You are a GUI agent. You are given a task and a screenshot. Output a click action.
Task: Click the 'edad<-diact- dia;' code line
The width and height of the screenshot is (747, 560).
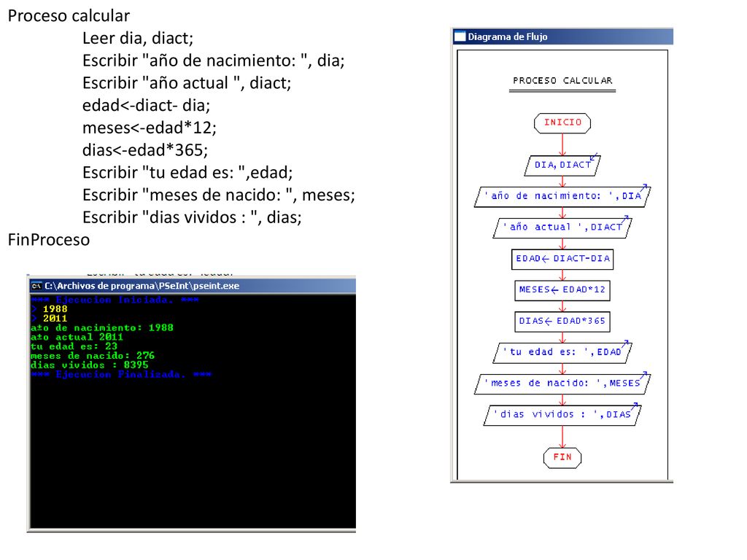[146, 105]
